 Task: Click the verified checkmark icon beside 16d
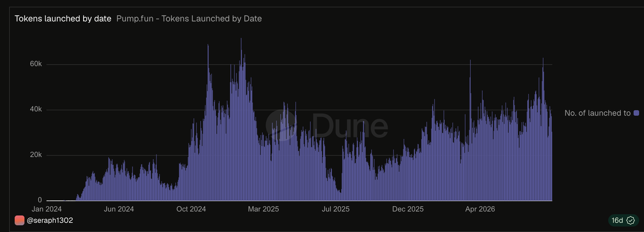coord(631,220)
